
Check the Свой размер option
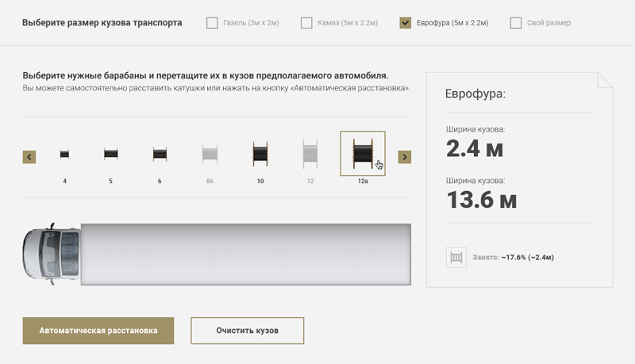516,23
